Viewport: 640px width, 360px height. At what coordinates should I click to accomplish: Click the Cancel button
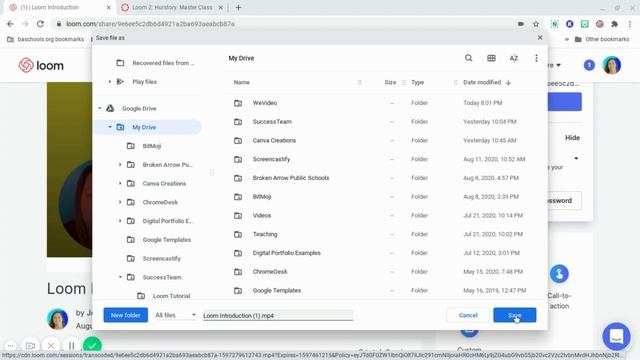pos(468,315)
